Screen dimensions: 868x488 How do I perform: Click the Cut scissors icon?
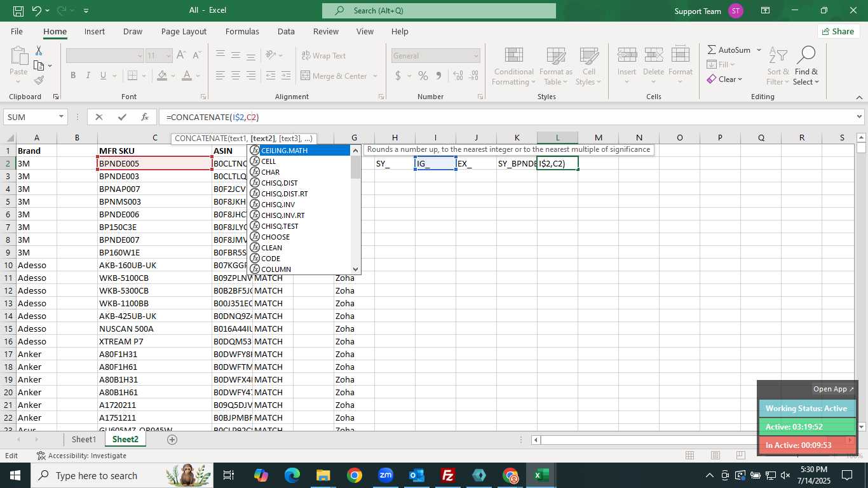pyautogui.click(x=39, y=51)
